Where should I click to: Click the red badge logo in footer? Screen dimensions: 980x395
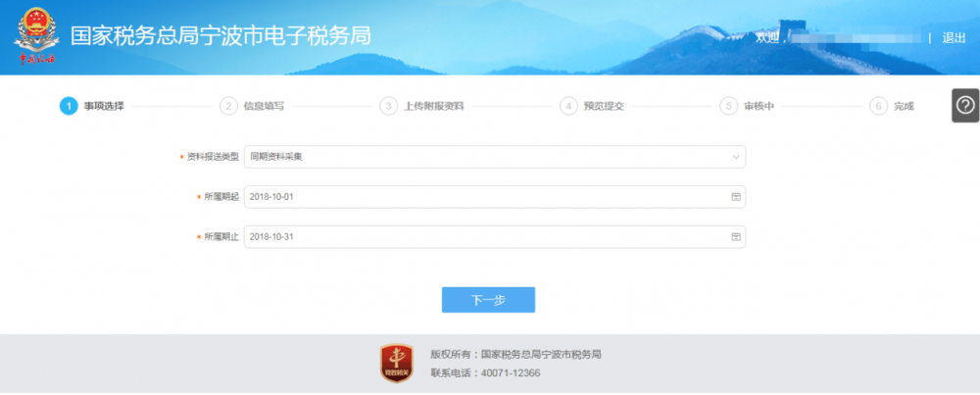(x=397, y=363)
